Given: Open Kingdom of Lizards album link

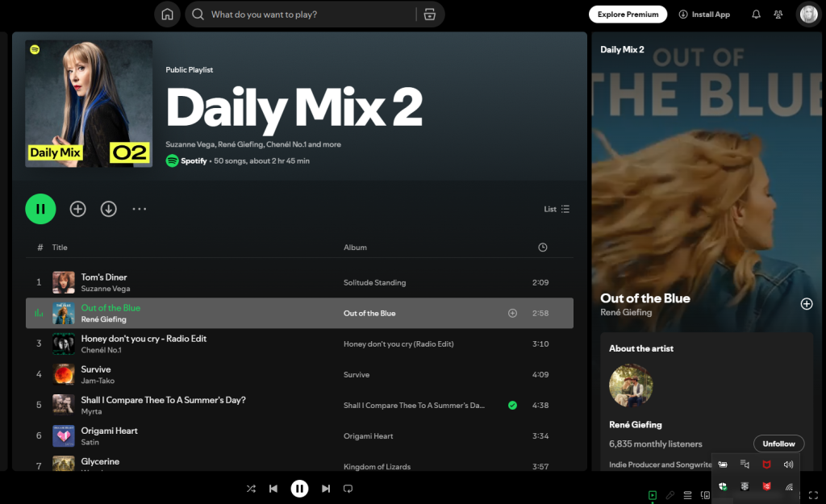Looking at the screenshot, I should tap(378, 467).
